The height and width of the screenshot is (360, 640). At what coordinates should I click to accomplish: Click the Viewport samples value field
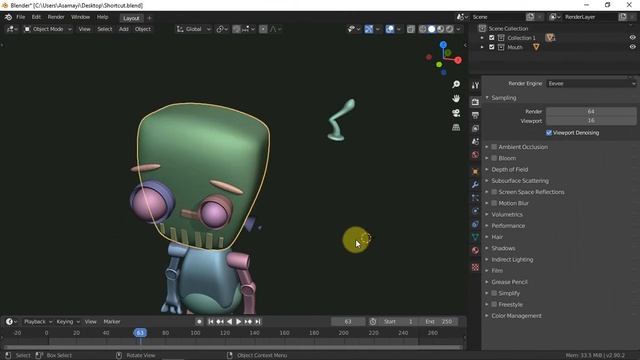pyautogui.click(x=591, y=121)
